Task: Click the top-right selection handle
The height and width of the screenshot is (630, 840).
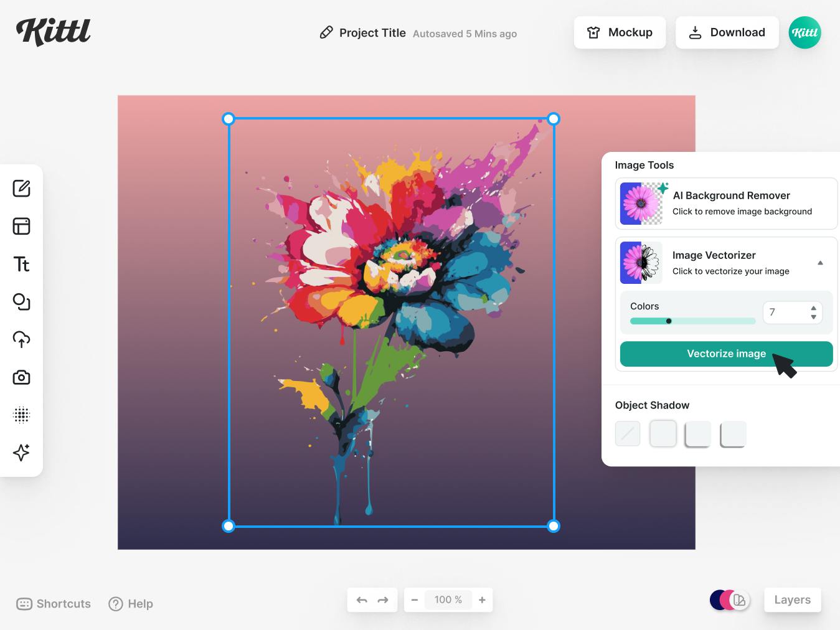Action: pos(554,118)
